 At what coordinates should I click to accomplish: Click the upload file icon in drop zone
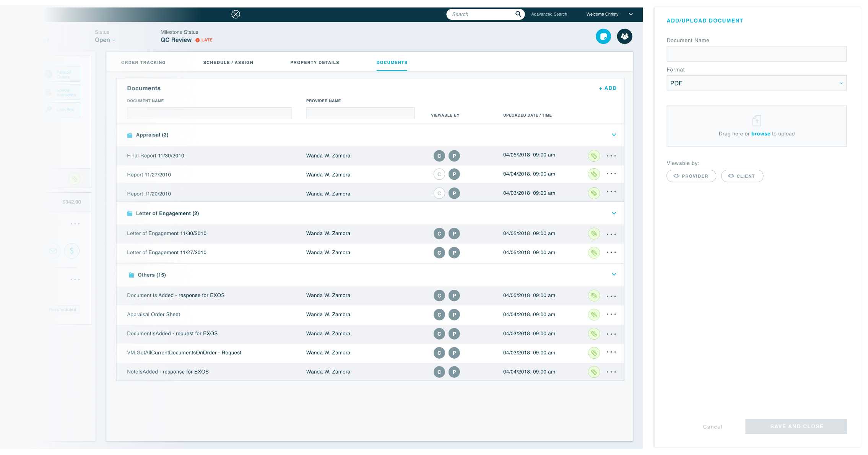click(756, 121)
